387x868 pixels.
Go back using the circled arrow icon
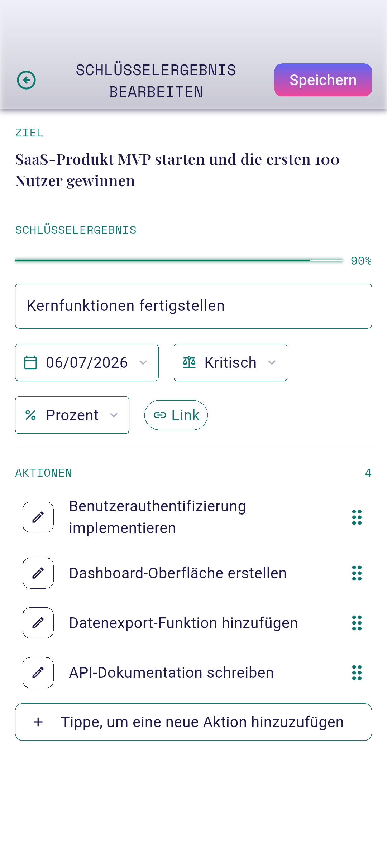[26, 80]
